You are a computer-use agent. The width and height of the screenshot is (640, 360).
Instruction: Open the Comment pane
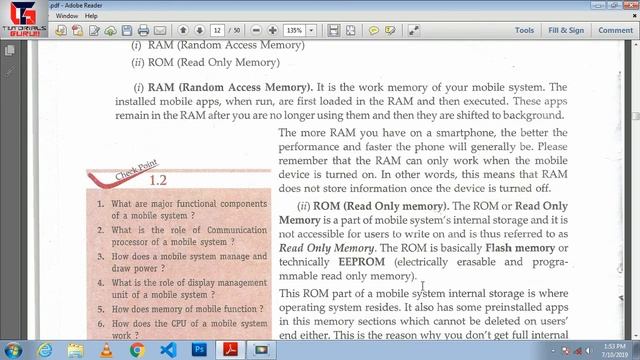615,30
